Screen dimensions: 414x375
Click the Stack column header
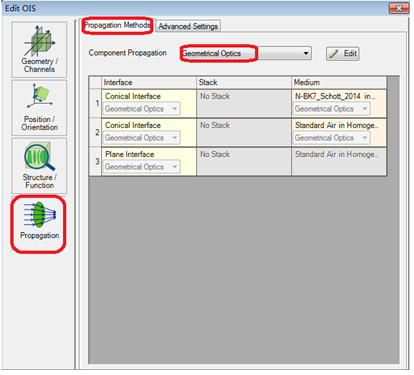[244, 82]
